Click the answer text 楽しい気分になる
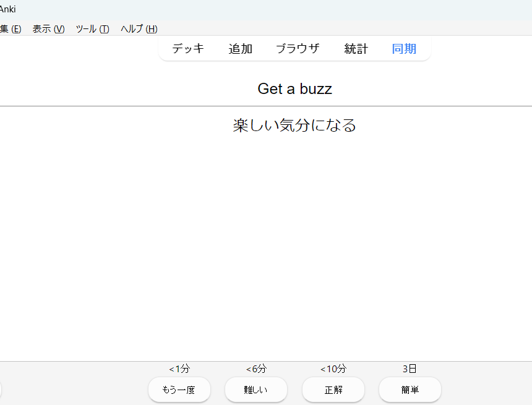The width and height of the screenshot is (532, 405). pyautogui.click(x=294, y=125)
